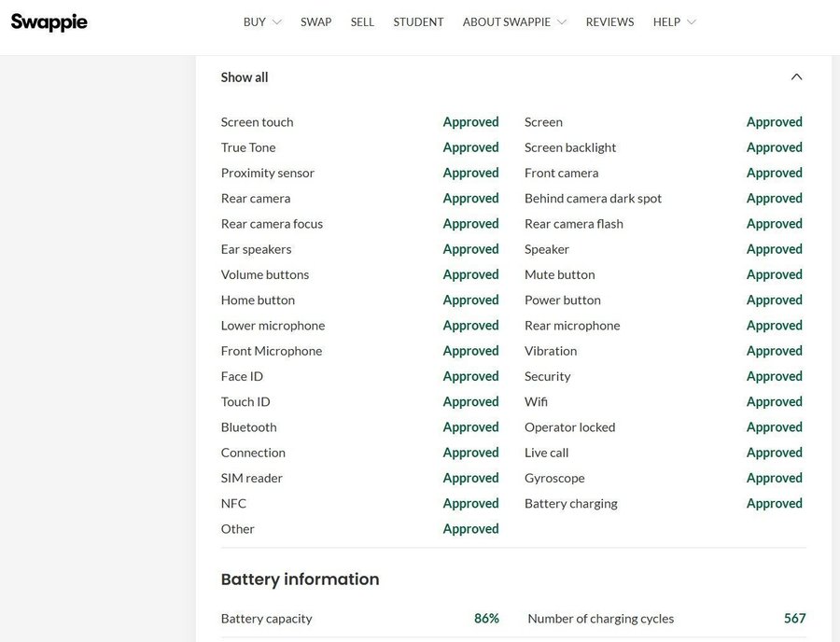Click the Behind camera dark spot label
This screenshot has height=642, width=840.
pos(593,199)
